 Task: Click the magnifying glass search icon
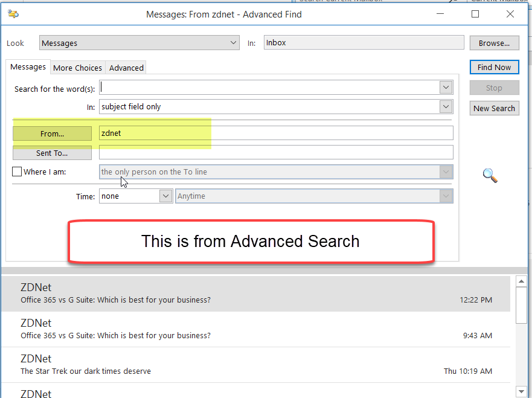tap(490, 175)
